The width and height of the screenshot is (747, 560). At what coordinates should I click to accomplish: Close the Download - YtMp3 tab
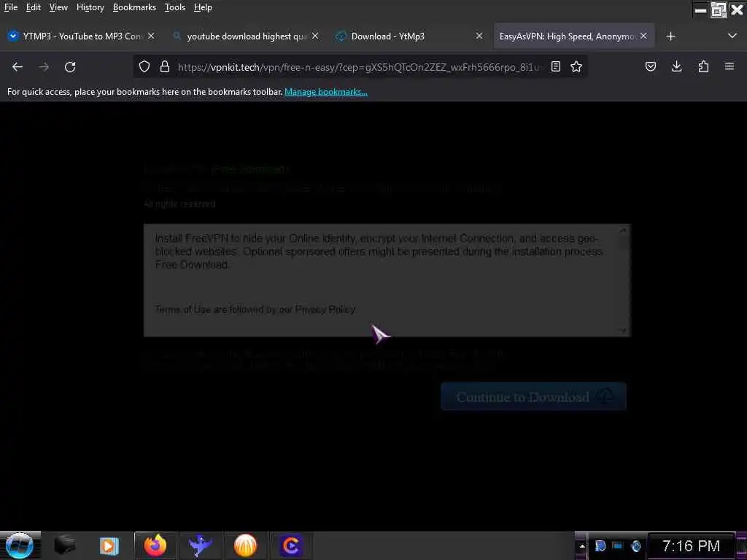coord(479,36)
